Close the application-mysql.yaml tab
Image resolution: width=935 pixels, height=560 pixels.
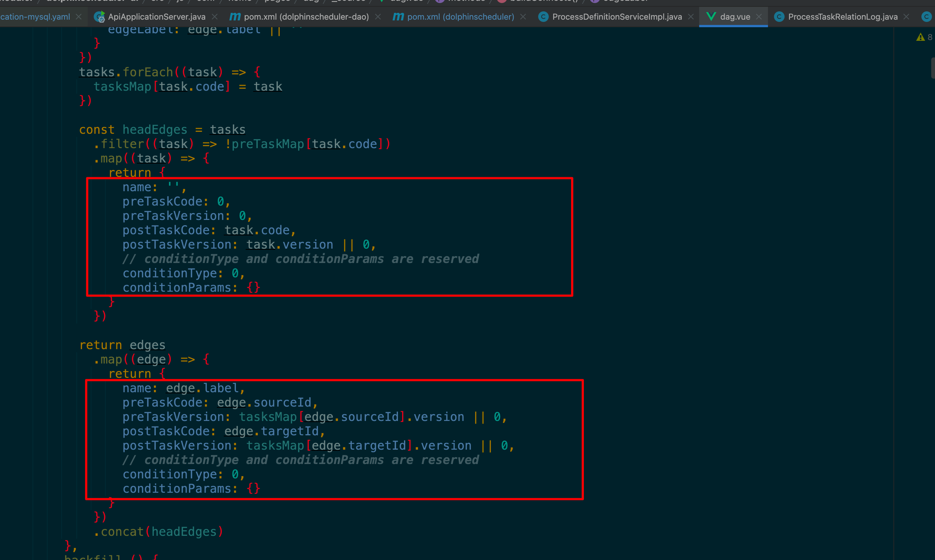pyautogui.click(x=79, y=17)
